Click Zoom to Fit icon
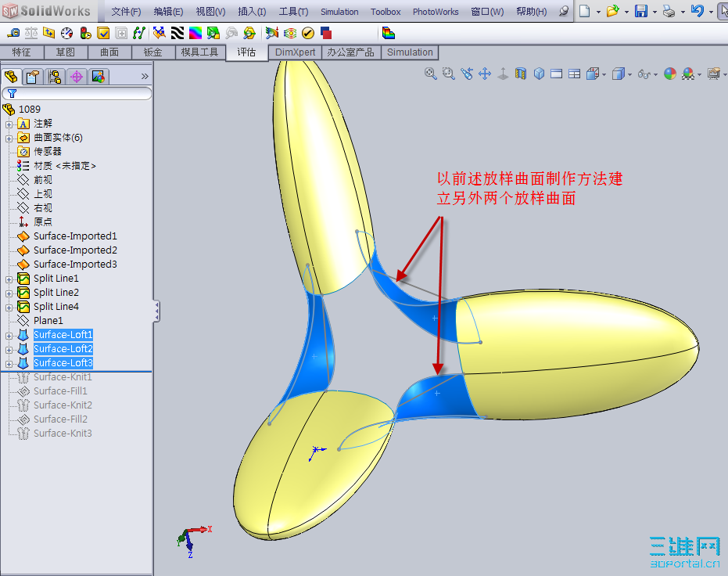This screenshot has height=576, width=728. (430, 74)
